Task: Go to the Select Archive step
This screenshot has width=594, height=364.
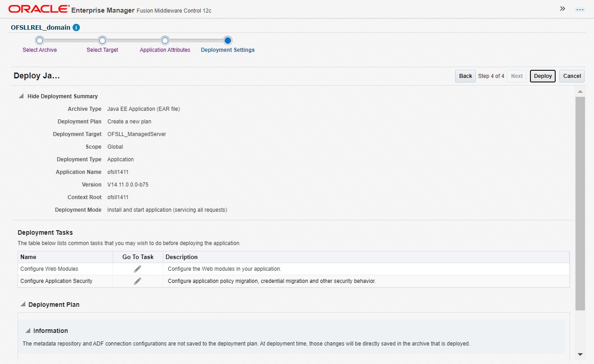Action: (40, 50)
